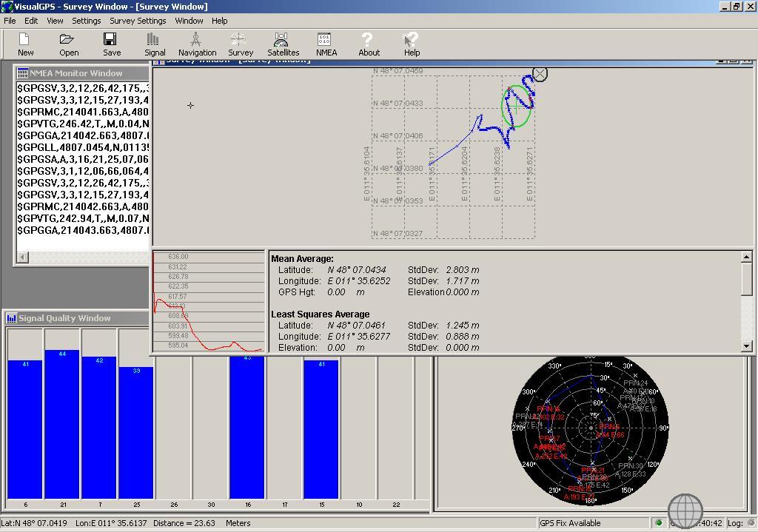
Task: Click the $GPVTG,246.42 sentence line
Action: coord(83,124)
